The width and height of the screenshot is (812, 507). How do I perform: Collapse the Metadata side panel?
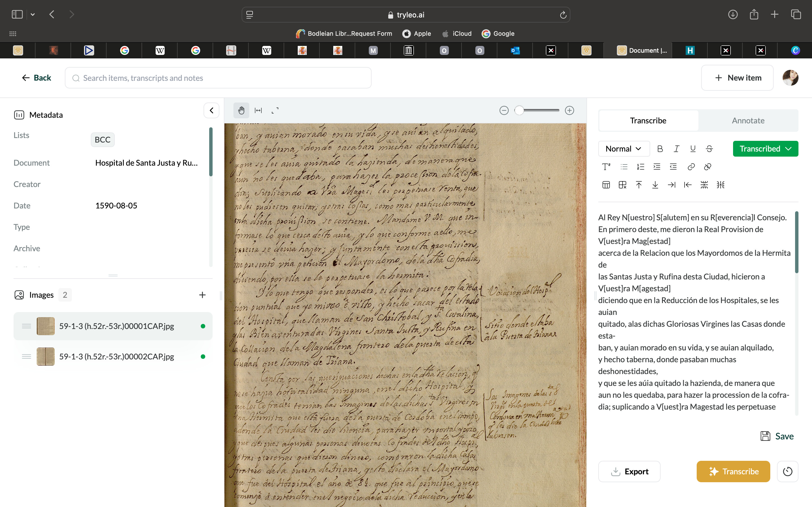pos(211,110)
